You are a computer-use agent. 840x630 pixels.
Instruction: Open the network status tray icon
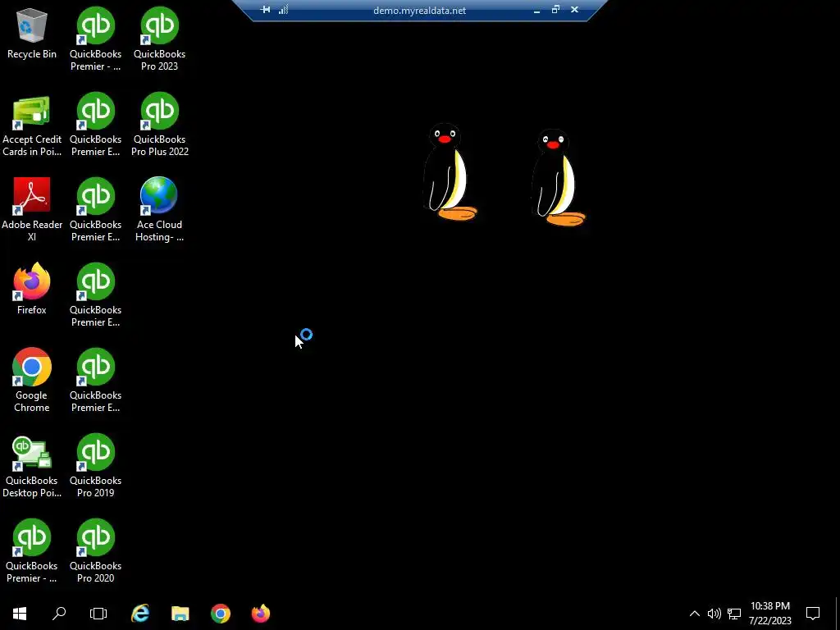tap(734, 614)
